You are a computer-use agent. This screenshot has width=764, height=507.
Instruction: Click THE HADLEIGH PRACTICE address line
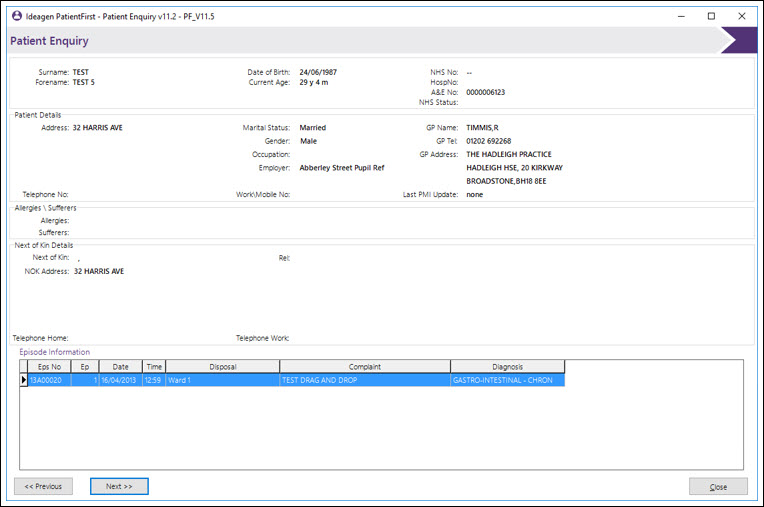[509, 154]
